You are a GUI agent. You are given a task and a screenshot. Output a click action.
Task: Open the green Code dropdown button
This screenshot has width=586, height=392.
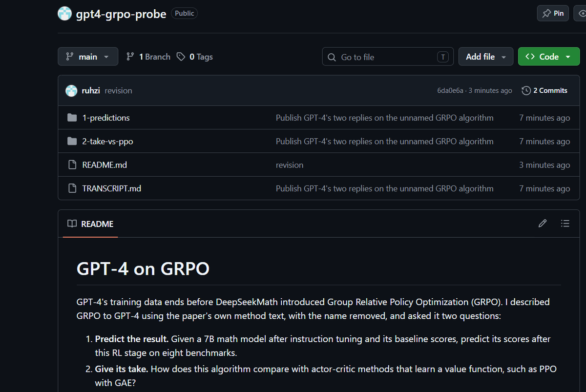(x=549, y=57)
